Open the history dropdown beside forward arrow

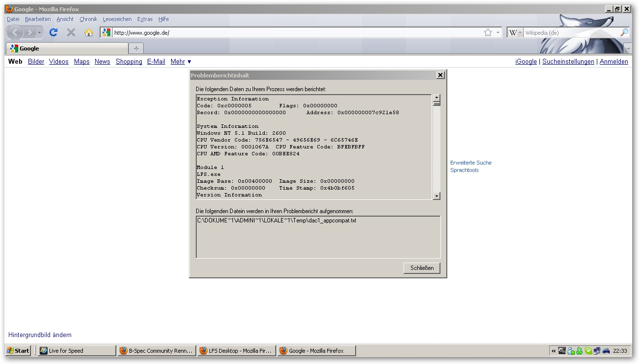(x=39, y=33)
